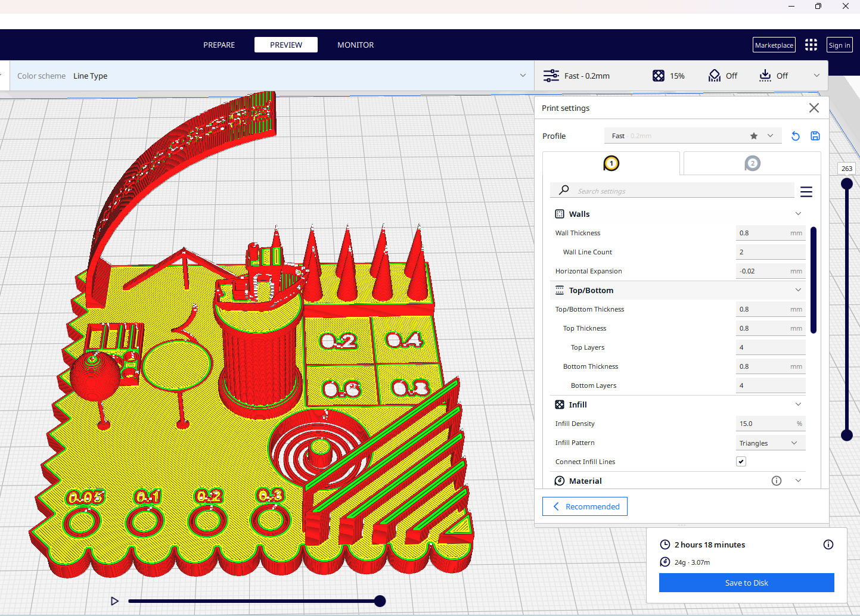The height and width of the screenshot is (616, 860).
Task: Click the Top Thickness value field
Action: [771, 328]
